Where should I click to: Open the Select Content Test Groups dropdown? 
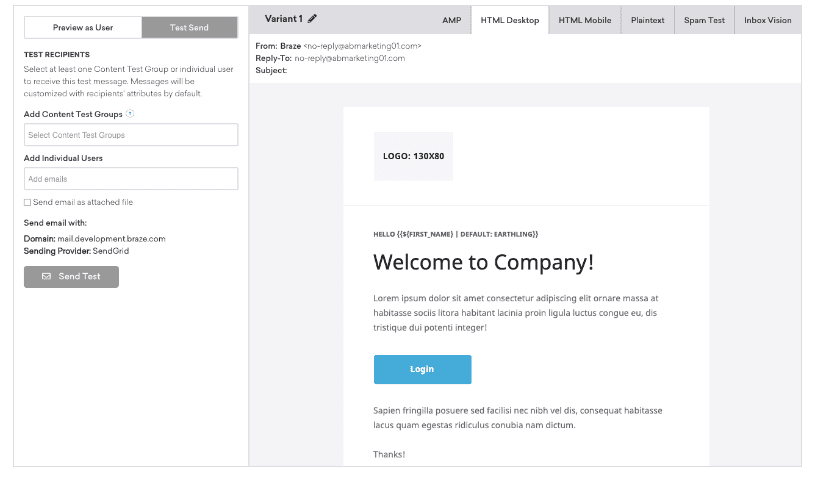[x=131, y=135]
